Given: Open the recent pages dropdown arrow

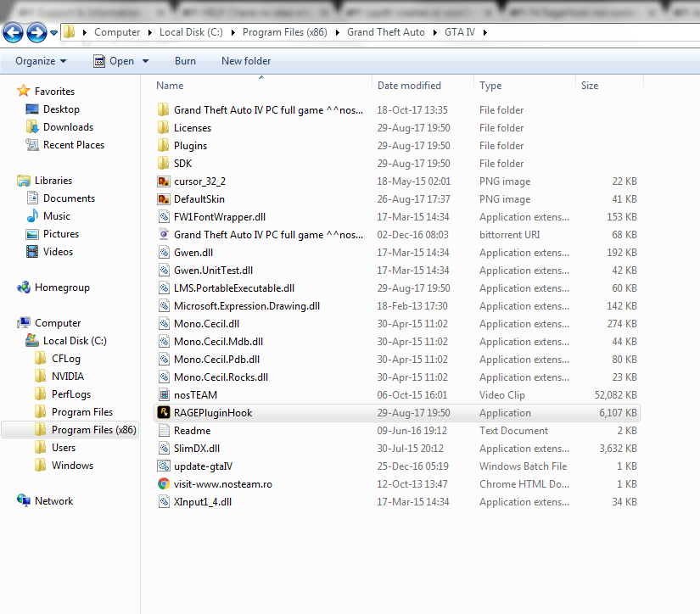Looking at the screenshot, I should point(53,33).
